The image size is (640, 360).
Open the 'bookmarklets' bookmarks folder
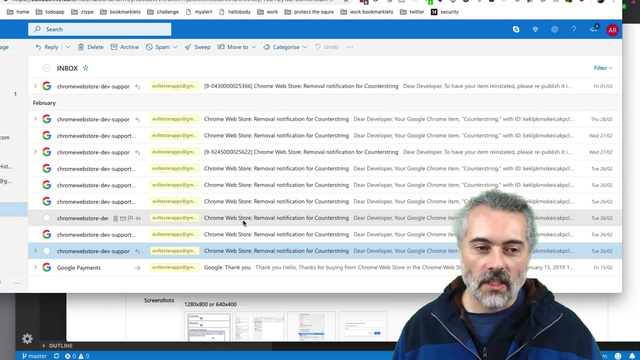click(120, 12)
